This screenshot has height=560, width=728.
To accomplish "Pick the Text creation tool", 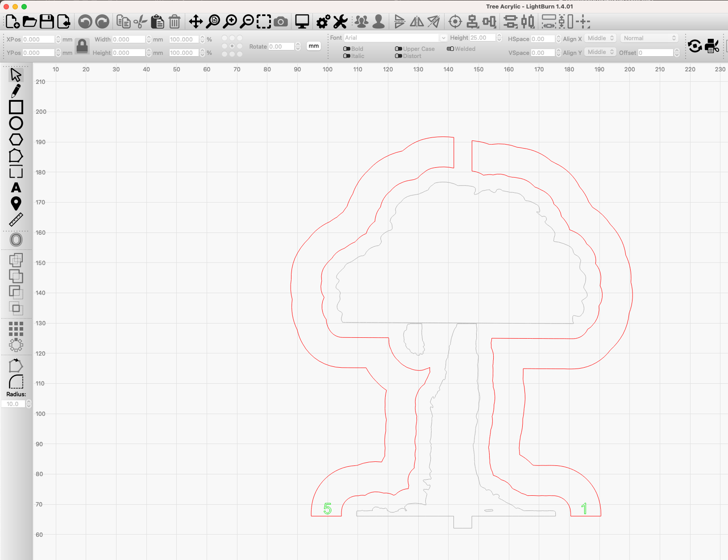I will (x=16, y=188).
